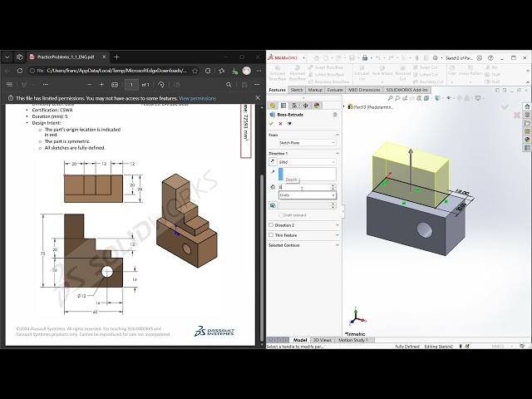Open SolidWorks Resources home in task pane
Viewport: 532px width, 399px height.
(527, 106)
